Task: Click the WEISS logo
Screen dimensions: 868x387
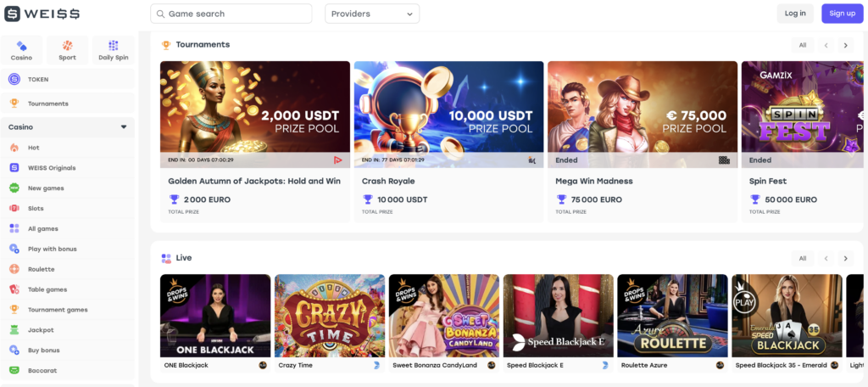Action: [x=42, y=14]
